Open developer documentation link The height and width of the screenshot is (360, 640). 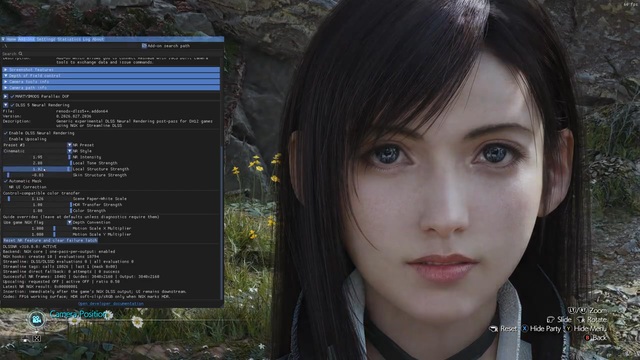click(111, 304)
